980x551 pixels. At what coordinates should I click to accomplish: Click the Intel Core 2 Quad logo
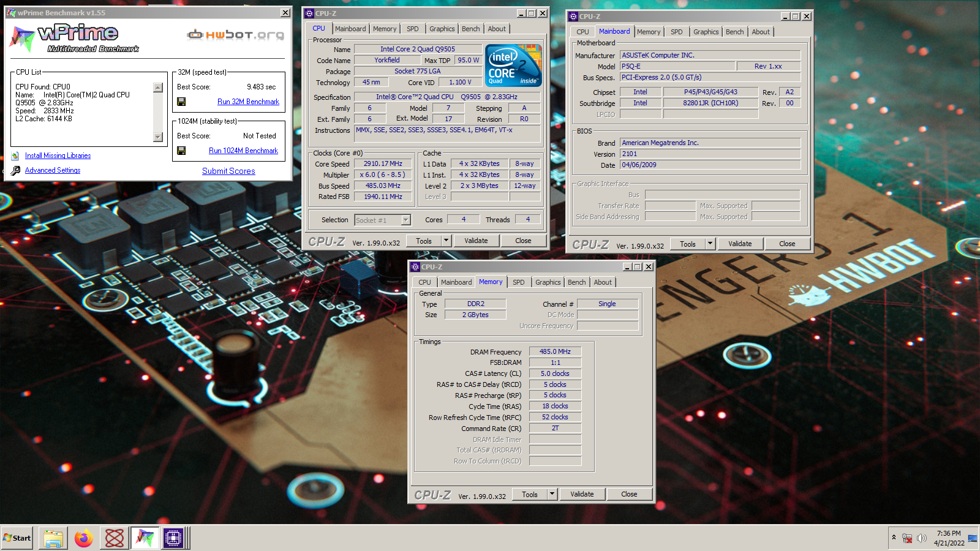(x=513, y=65)
